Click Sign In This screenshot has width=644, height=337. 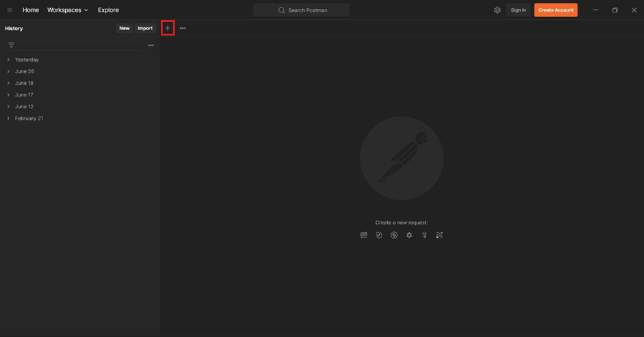point(519,10)
